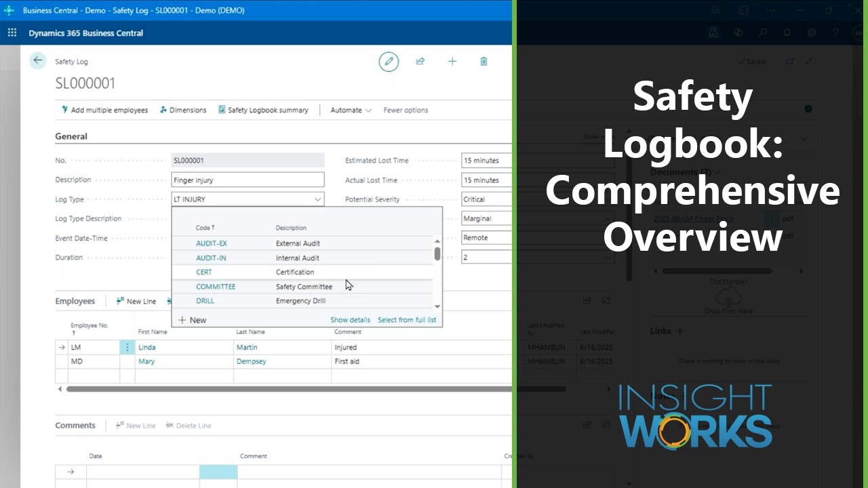Image resolution: width=868 pixels, height=488 pixels.
Task: Click the share icon in header
Action: point(420,61)
